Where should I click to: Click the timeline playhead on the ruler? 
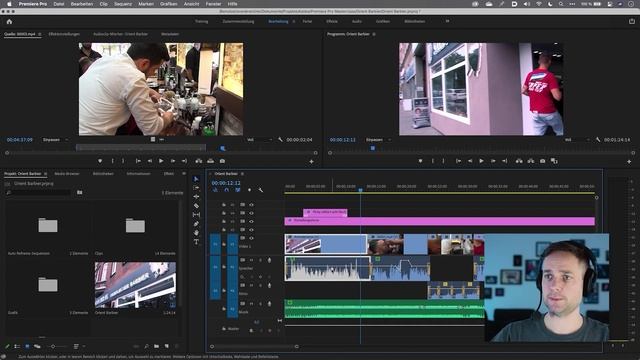[360, 190]
